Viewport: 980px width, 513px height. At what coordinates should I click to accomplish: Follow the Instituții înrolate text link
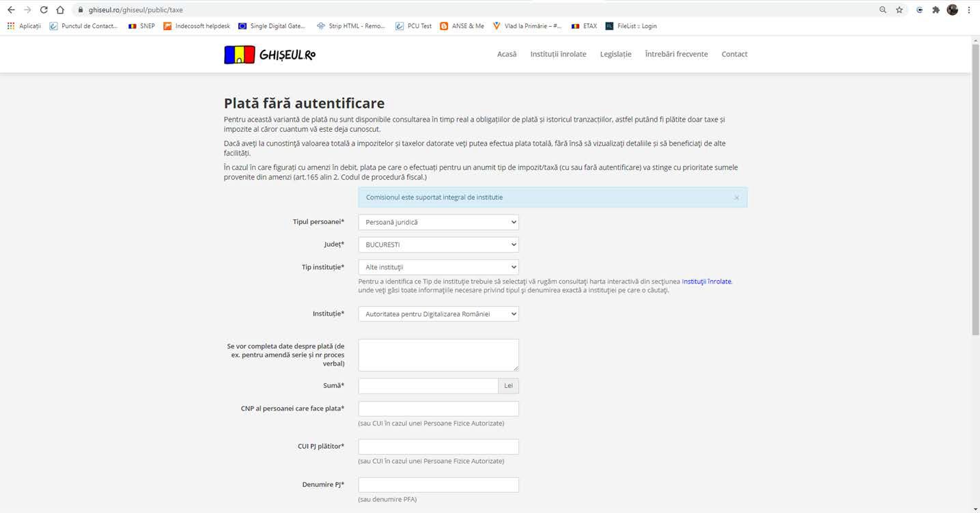coord(706,281)
